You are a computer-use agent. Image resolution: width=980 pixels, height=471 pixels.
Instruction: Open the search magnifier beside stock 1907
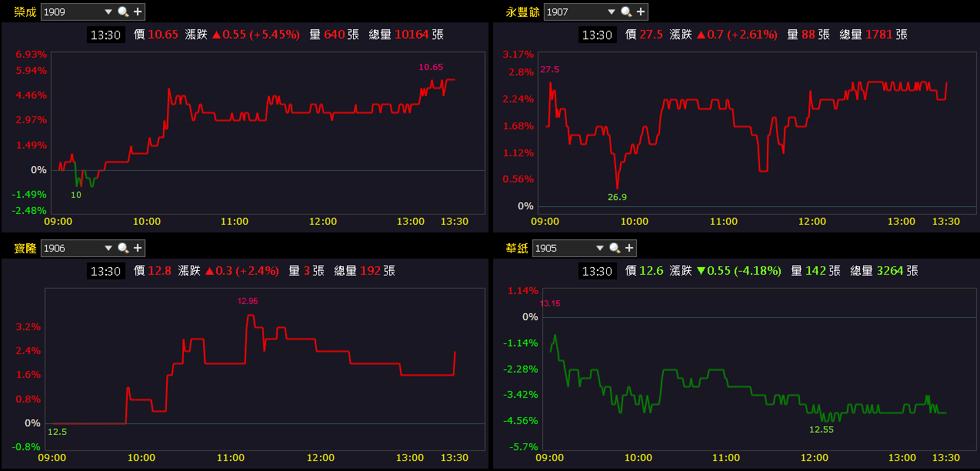pos(626,12)
